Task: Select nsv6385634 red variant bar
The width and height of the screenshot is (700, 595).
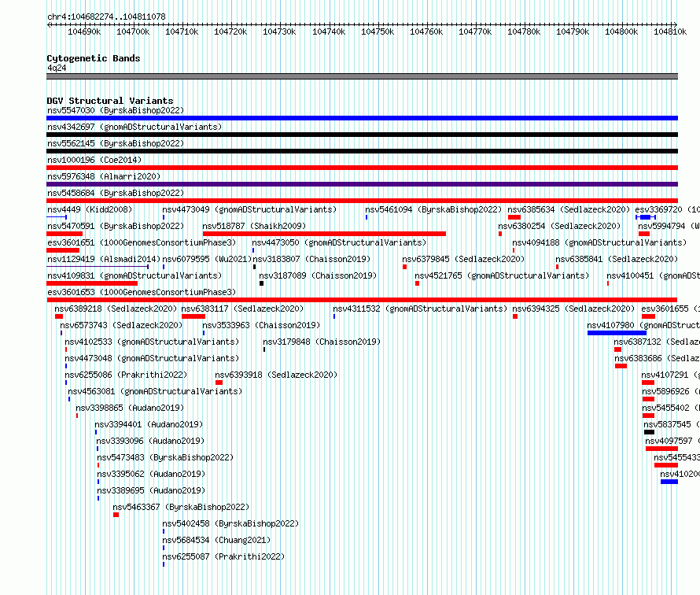Action: pyautogui.click(x=514, y=217)
